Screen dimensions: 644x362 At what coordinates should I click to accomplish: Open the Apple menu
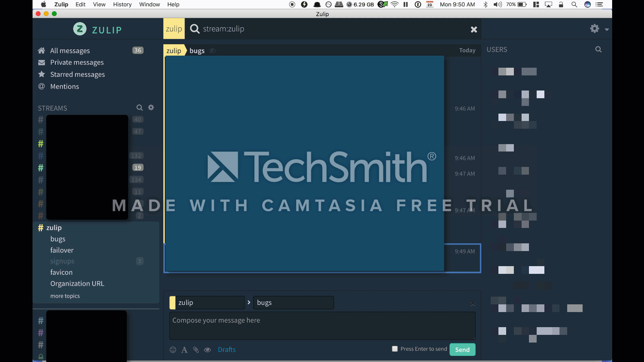(x=44, y=4)
